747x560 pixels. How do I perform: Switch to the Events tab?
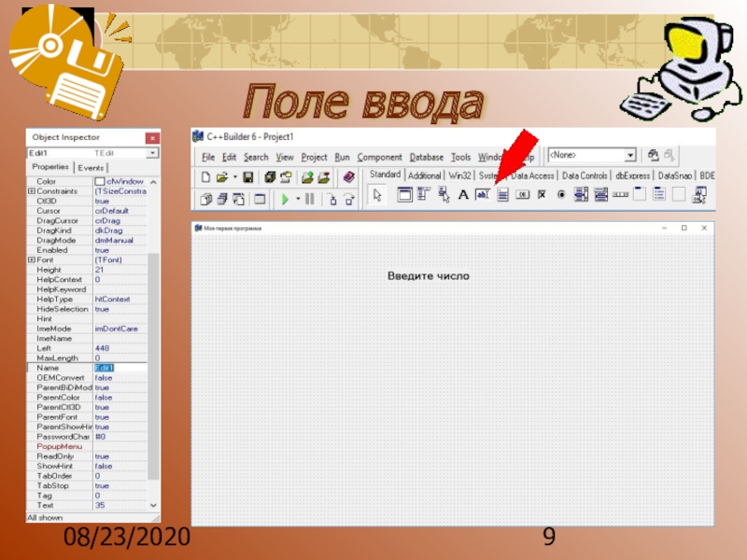[91, 168]
